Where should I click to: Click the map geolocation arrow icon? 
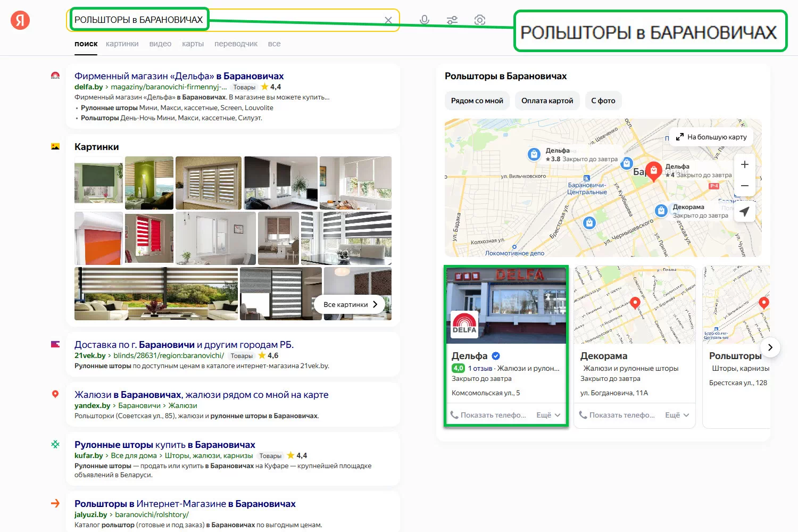pyautogui.click(x=744, y=211)
